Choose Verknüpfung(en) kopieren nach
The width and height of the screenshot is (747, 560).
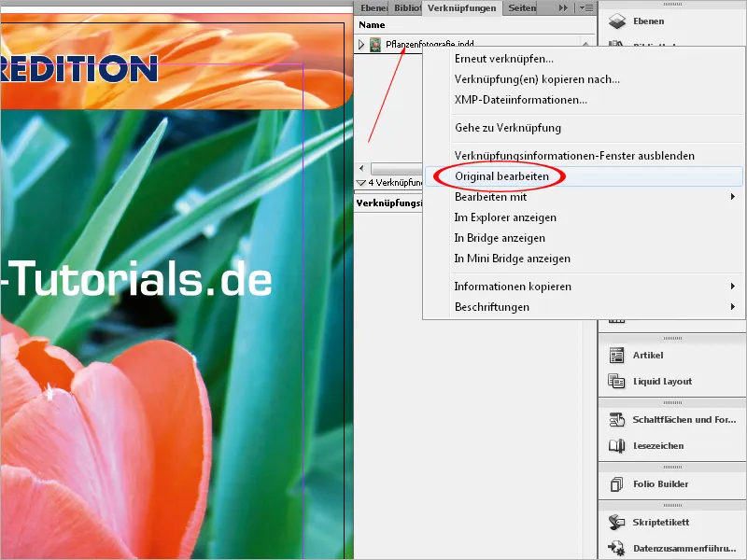[x=583, y=79]
